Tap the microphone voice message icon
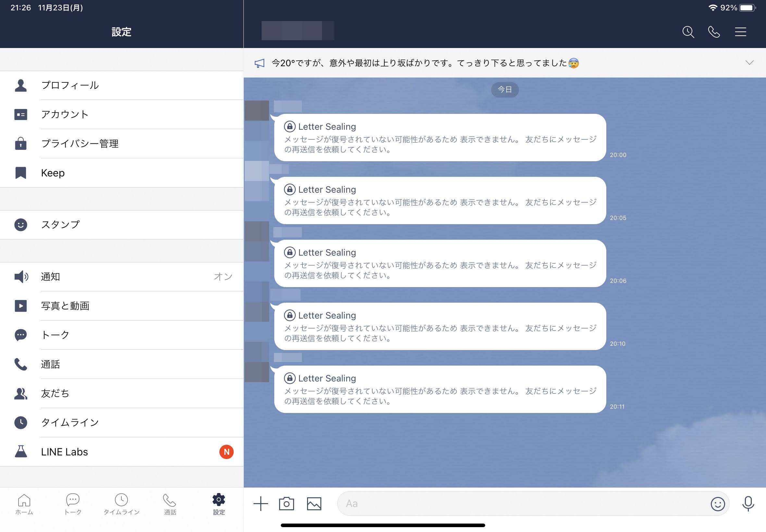766x532 pixels. (x=748, y=504)
